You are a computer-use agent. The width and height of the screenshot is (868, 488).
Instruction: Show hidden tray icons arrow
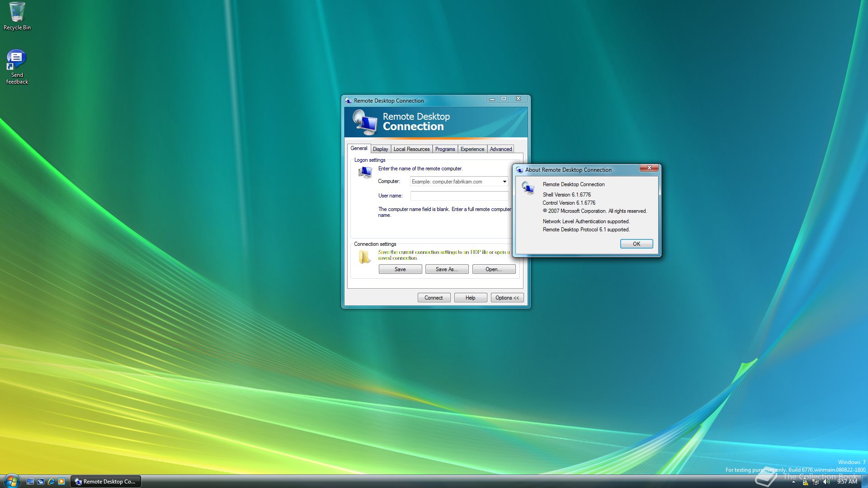click(x=793, y=482)
